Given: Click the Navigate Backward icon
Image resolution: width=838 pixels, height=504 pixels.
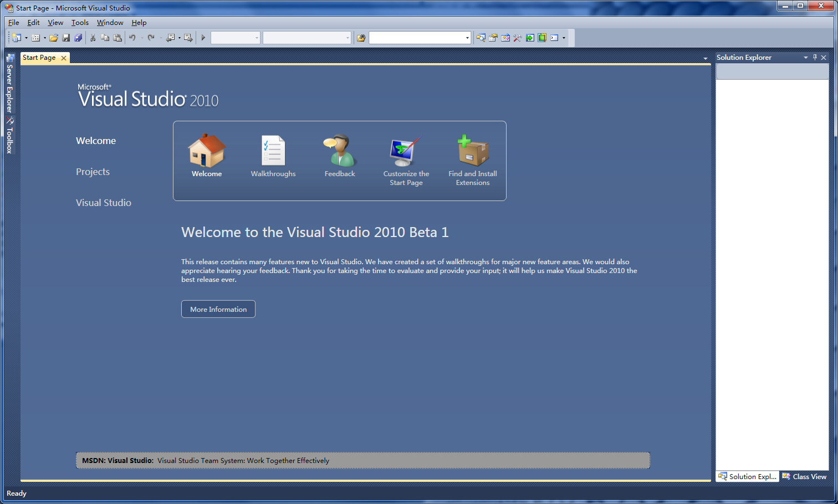Looking at the screenshot, I should [x=171, y=38].
